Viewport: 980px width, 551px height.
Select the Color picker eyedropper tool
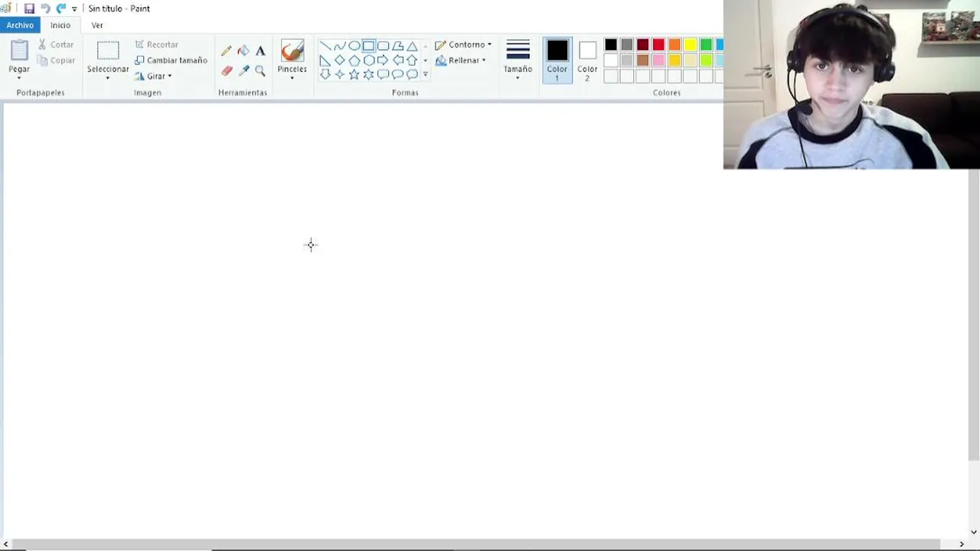point(243,70)
